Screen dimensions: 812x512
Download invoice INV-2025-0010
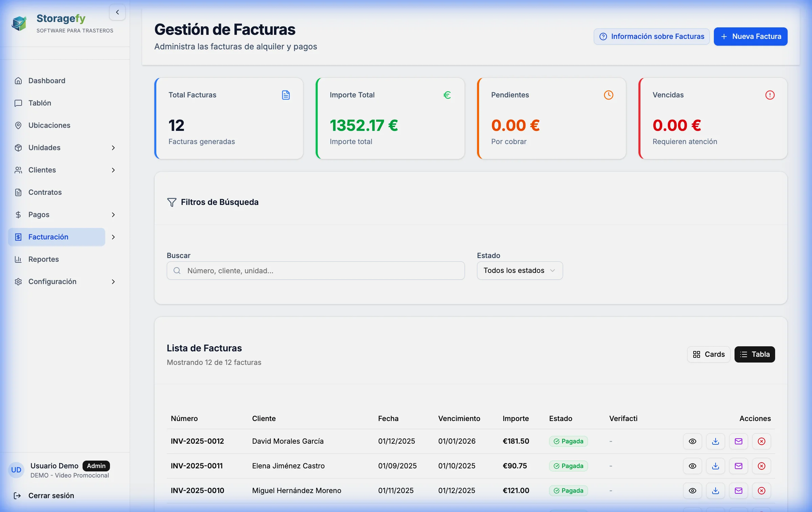715,491
